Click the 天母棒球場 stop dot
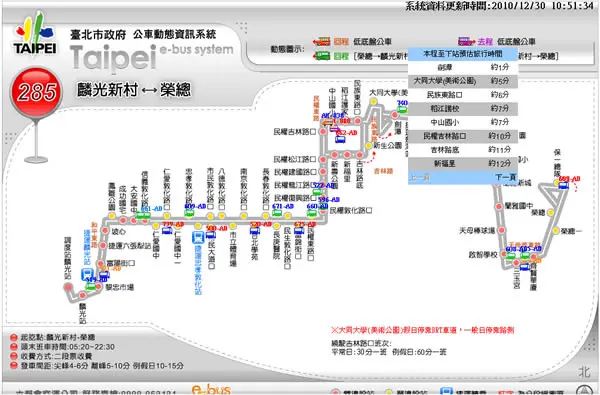 click(501, 230)
